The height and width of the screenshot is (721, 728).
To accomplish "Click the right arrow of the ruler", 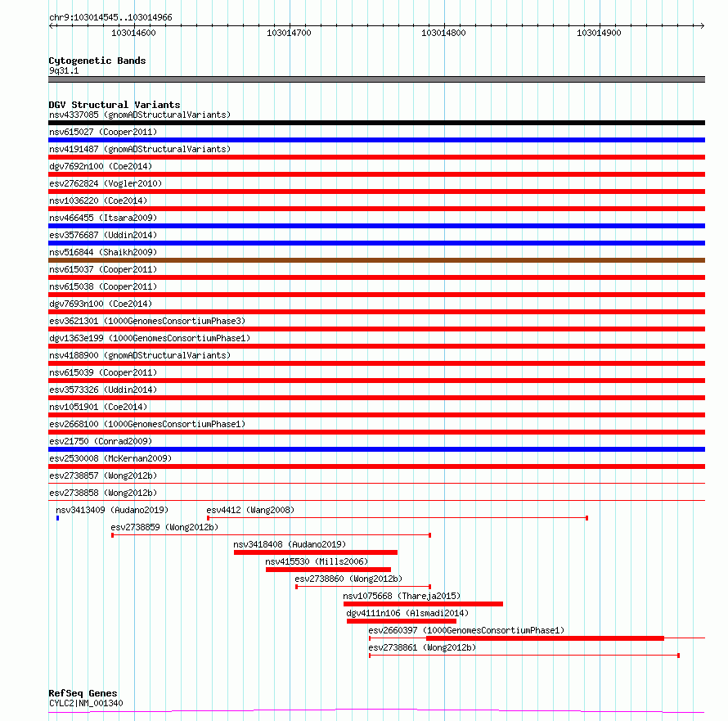I will coord(702,25).
